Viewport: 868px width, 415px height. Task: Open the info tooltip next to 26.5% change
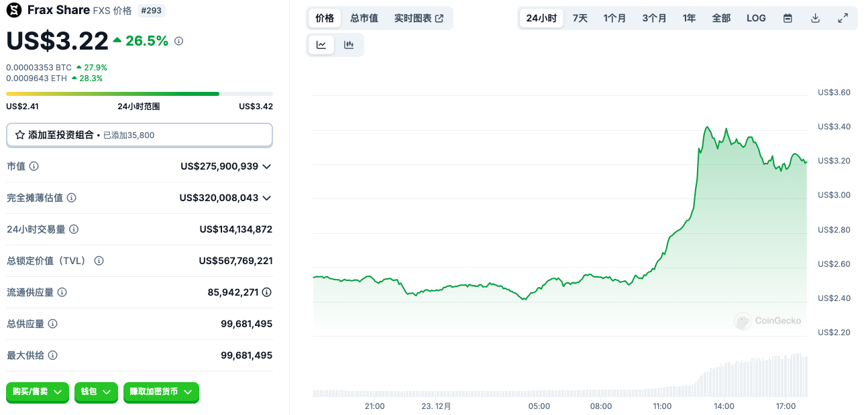pyautogui.click(x=178, y=41)
